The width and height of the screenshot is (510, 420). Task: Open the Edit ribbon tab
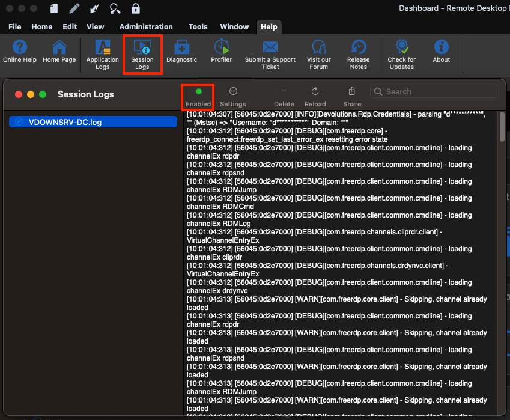(x=70, y=27)
